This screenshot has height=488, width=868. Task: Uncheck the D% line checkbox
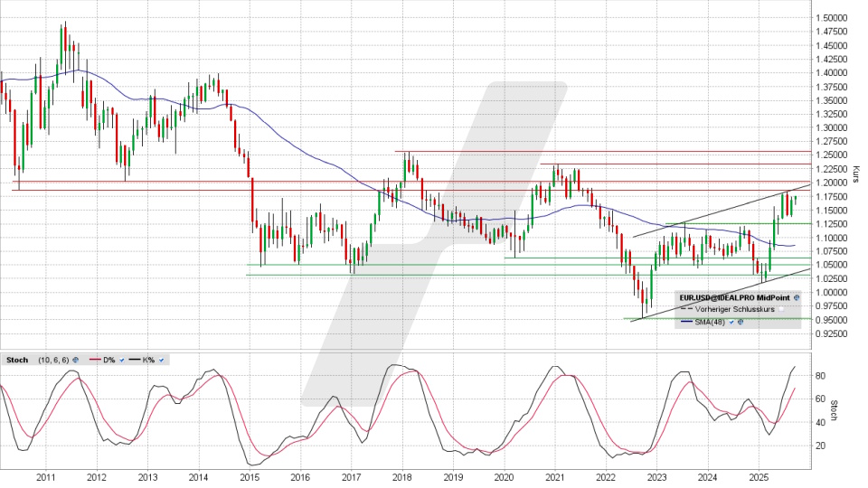pyautogui.click(x=122, y=361)
